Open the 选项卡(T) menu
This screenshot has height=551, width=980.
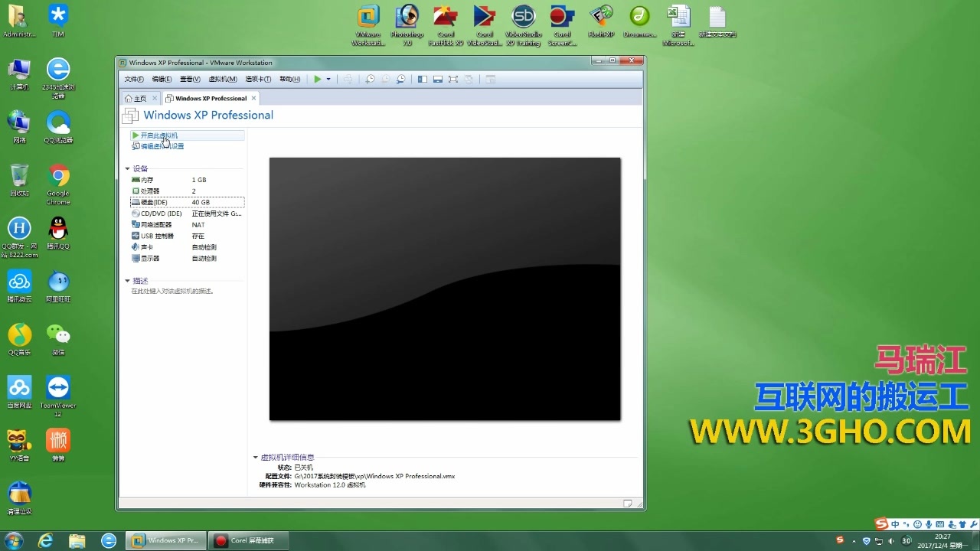pyautogui.click(x=258, y=79)
